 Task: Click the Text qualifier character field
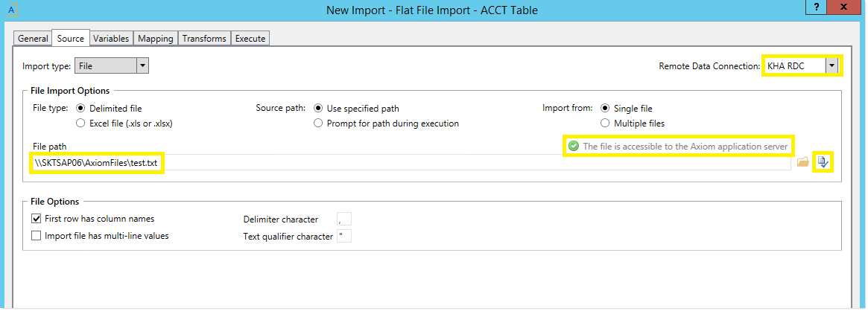click(x=343, y=237)
